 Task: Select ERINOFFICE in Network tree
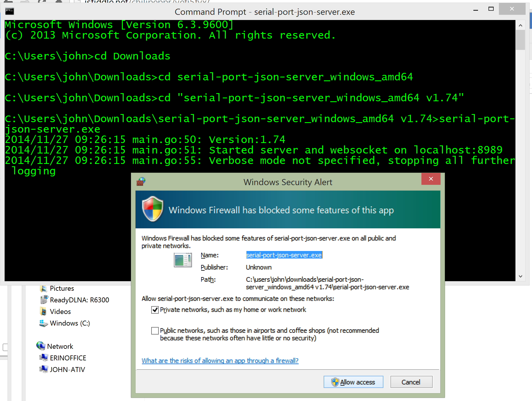68,358
